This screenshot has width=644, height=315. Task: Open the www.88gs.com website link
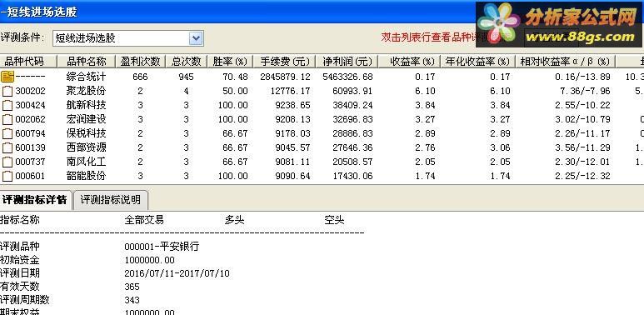click(x=580, y=37)
